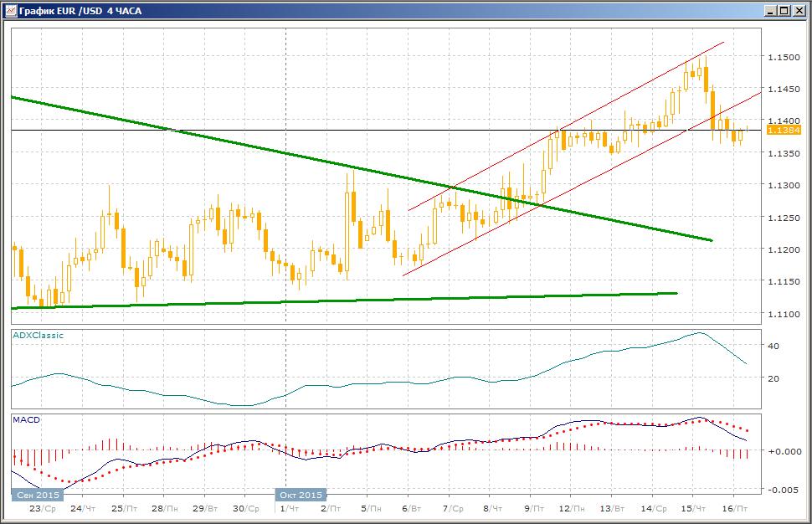Click the date label 13/Вт
The width and height of the screenshot is (812, 524).
(612, 508)
